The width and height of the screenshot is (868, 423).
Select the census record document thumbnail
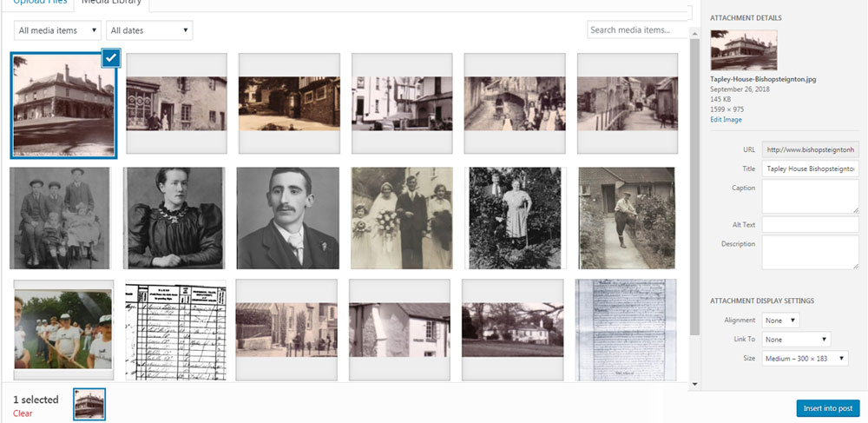click(176, 331)
